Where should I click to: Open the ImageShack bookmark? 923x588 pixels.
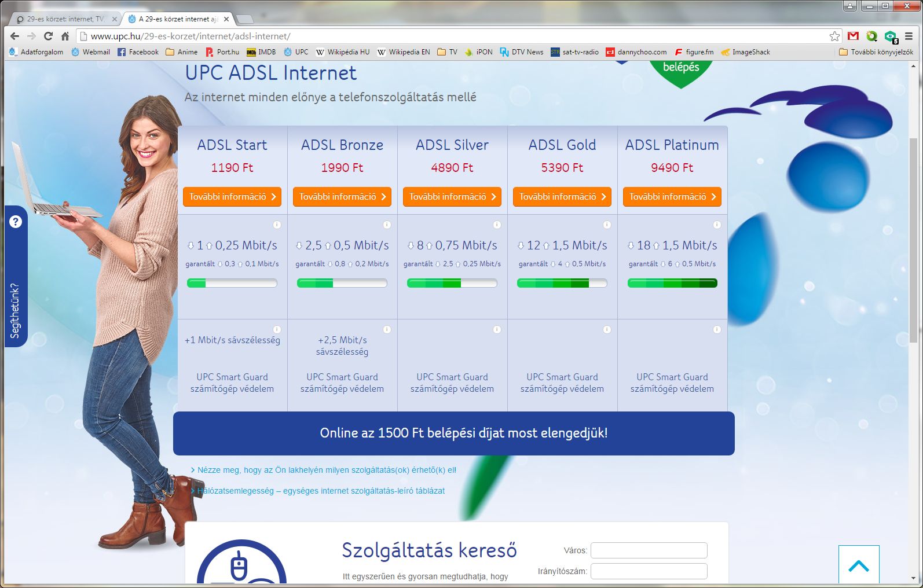coord(745,52)
